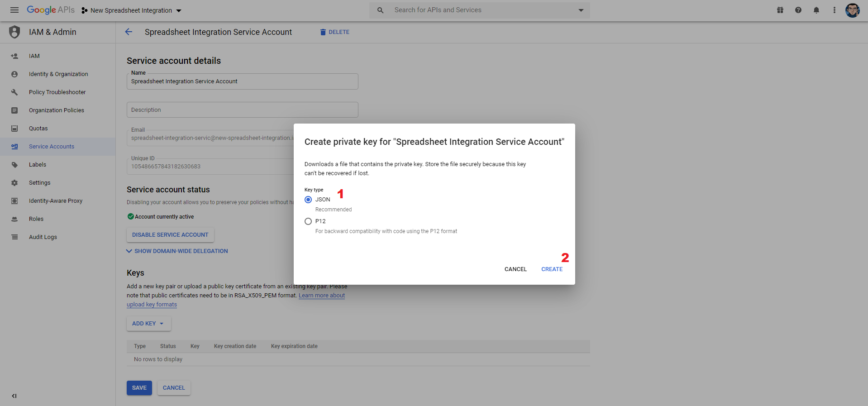The height and width of the screenshot is (406, 868).
Task: Click CANCEL in the private key dialog
Action: coord(515,269)
